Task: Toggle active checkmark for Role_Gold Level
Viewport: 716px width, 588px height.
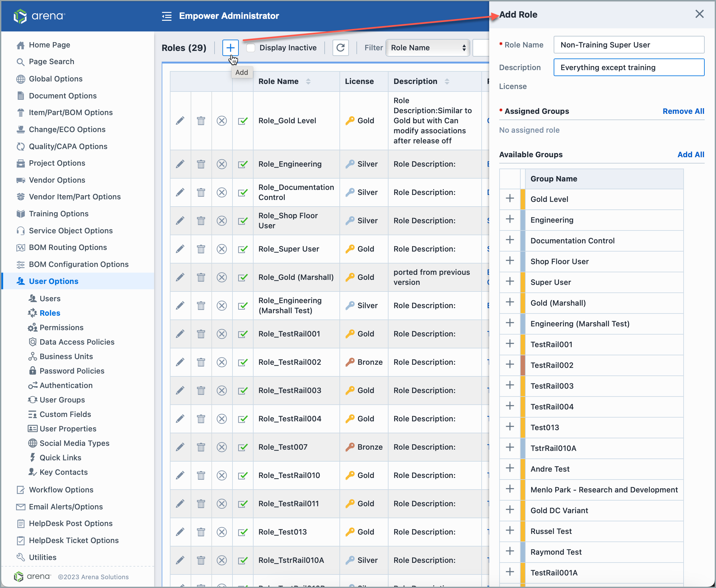Action: point(243,121)
